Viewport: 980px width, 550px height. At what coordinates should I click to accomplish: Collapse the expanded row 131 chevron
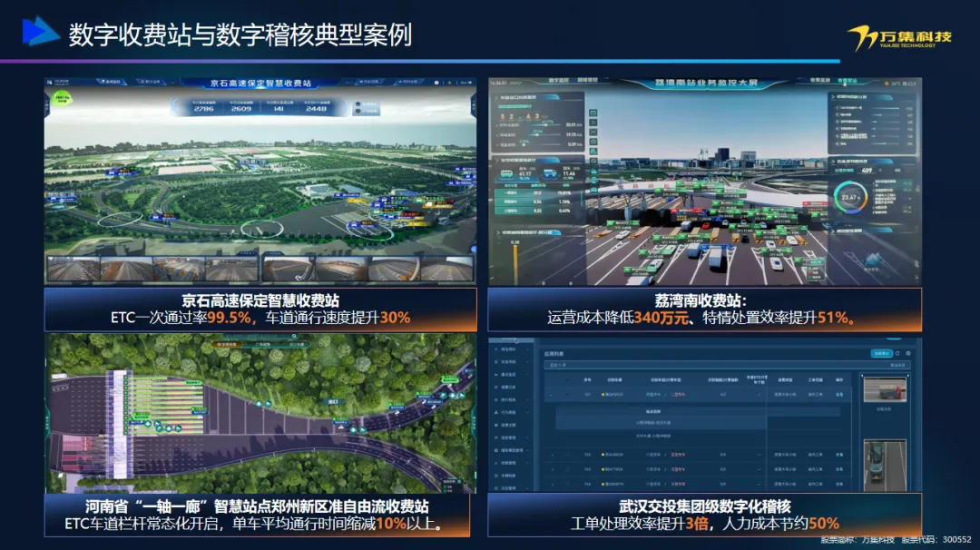coord(552,395)
